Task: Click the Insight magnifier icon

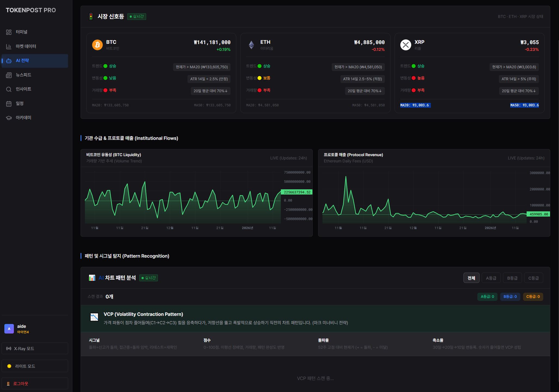Action: pyautogui.click(x=9, y=89)
